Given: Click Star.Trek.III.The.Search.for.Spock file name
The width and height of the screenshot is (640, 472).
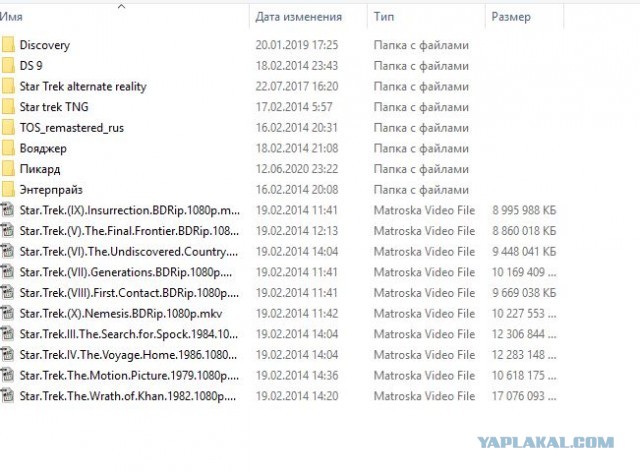Looking at the screenshot, I should pyautogui.click(x=129, y=334).
